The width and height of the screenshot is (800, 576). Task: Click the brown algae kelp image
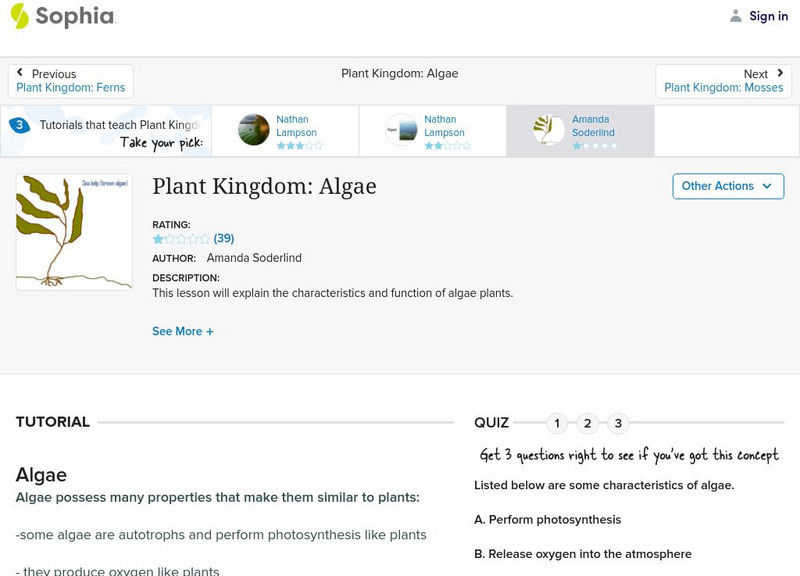point(73,231)
